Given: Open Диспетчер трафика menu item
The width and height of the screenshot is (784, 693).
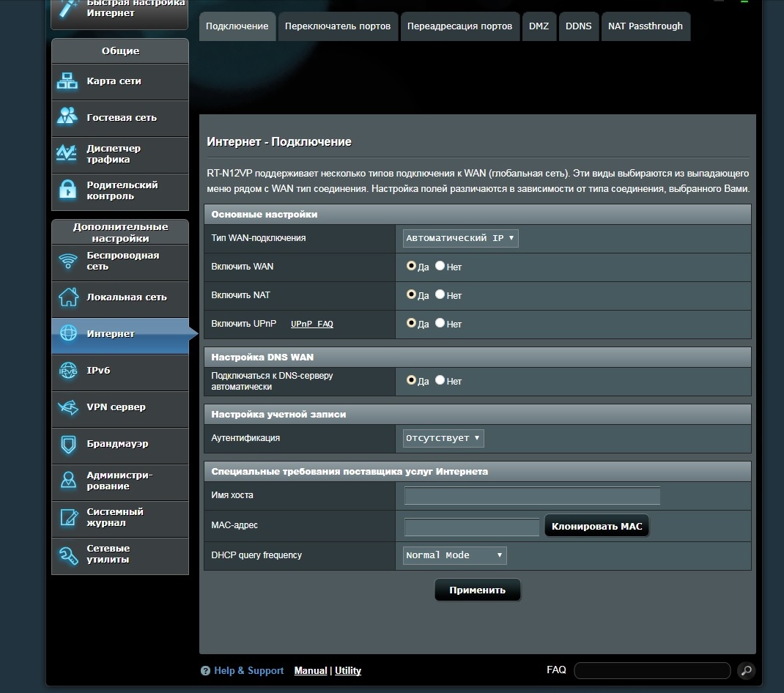Looking at the screenshot, I should tap(120, 155).
